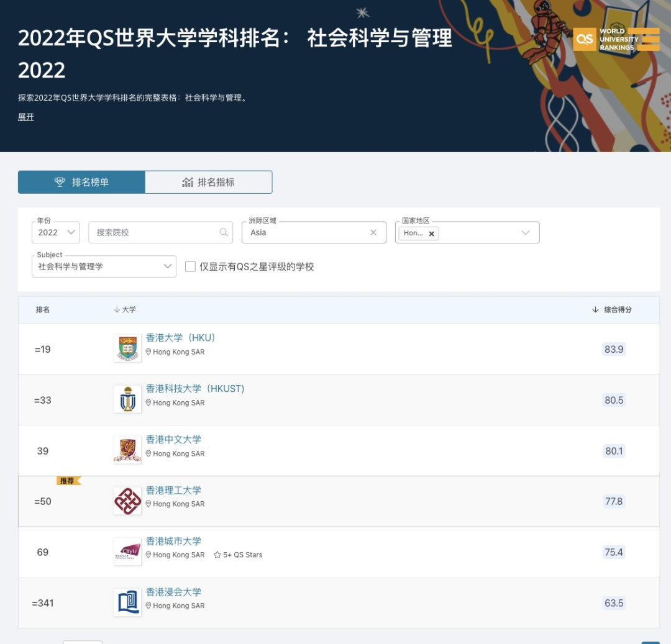This screenshot has width=671, height=644.
Task: Click the HKUST logo
Action: pos(127,399)
